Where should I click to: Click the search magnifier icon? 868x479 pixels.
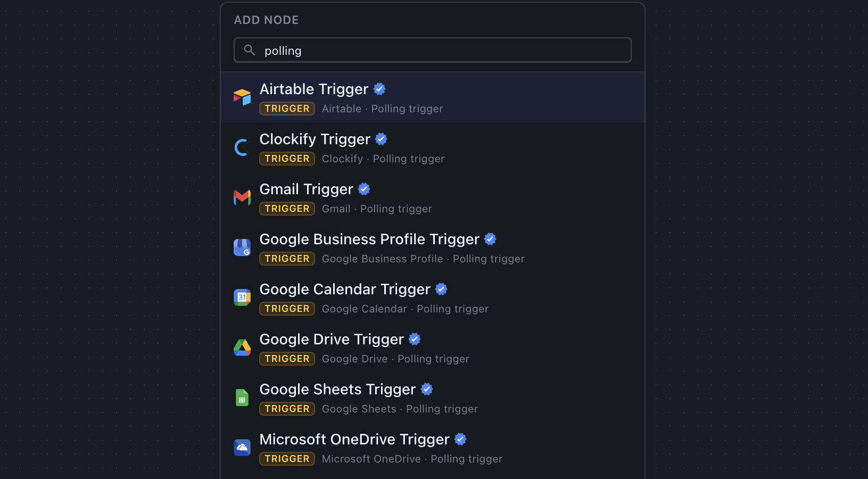(x=249, y=50)
